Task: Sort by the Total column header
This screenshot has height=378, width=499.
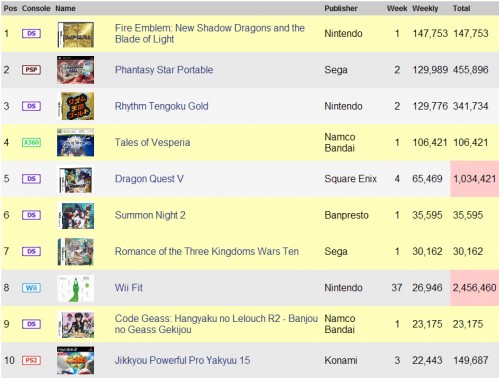Action: [461, 8]
